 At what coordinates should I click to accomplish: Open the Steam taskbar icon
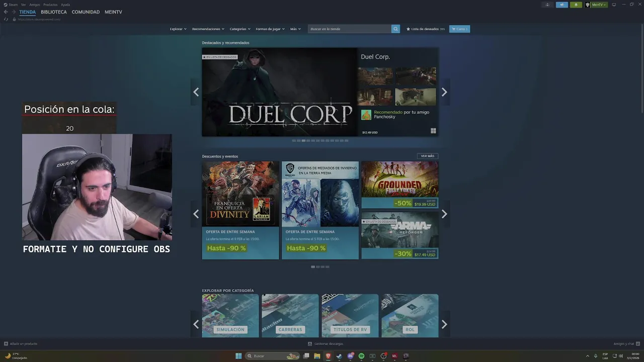pos(339,356)
